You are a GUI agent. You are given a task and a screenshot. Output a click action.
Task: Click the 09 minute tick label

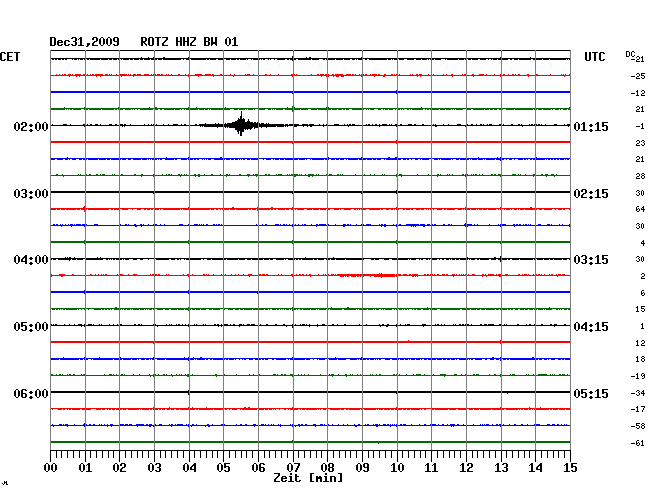[x=362, y=468]
